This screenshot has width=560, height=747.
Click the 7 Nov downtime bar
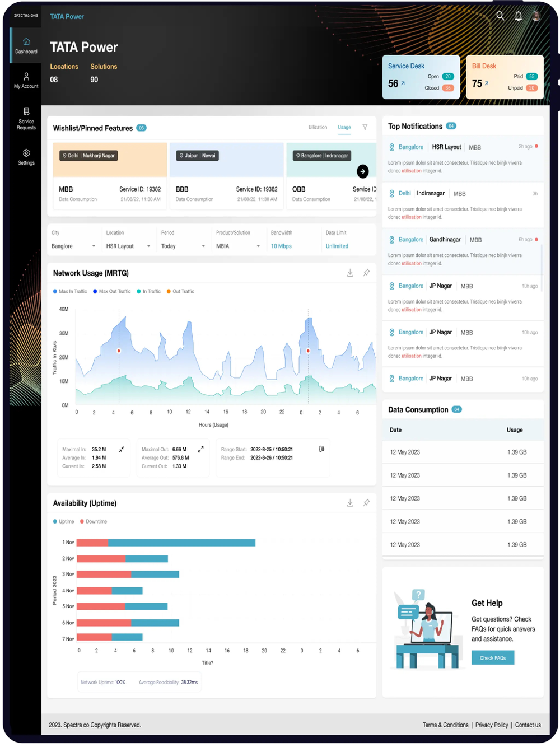[94, 637]
